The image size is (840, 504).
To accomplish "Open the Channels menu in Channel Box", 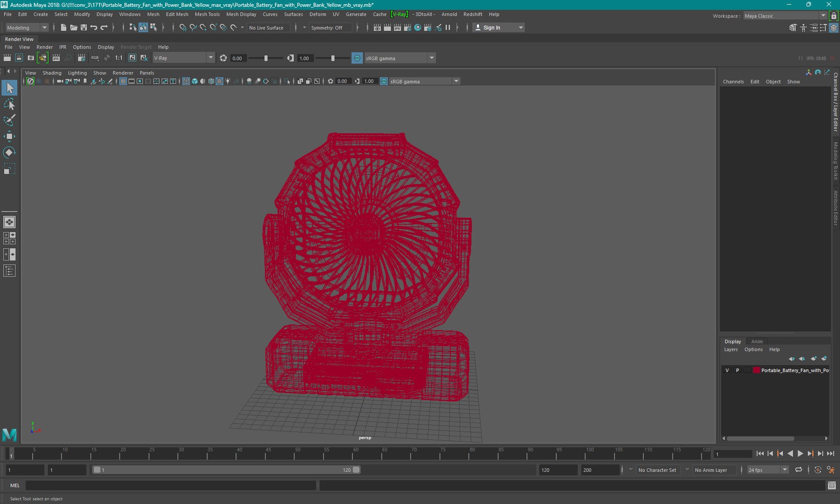I will point(733,82).
